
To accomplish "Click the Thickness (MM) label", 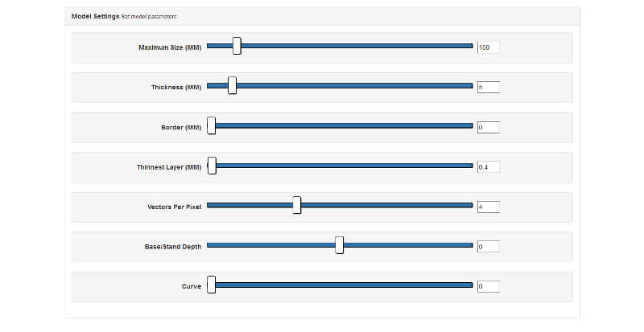I will 175,87.
